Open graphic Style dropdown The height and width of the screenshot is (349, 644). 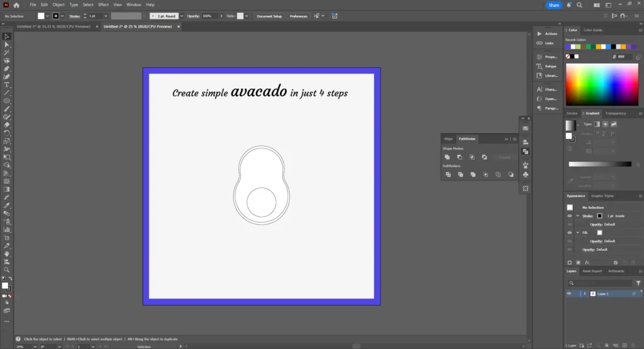(247, 16)
